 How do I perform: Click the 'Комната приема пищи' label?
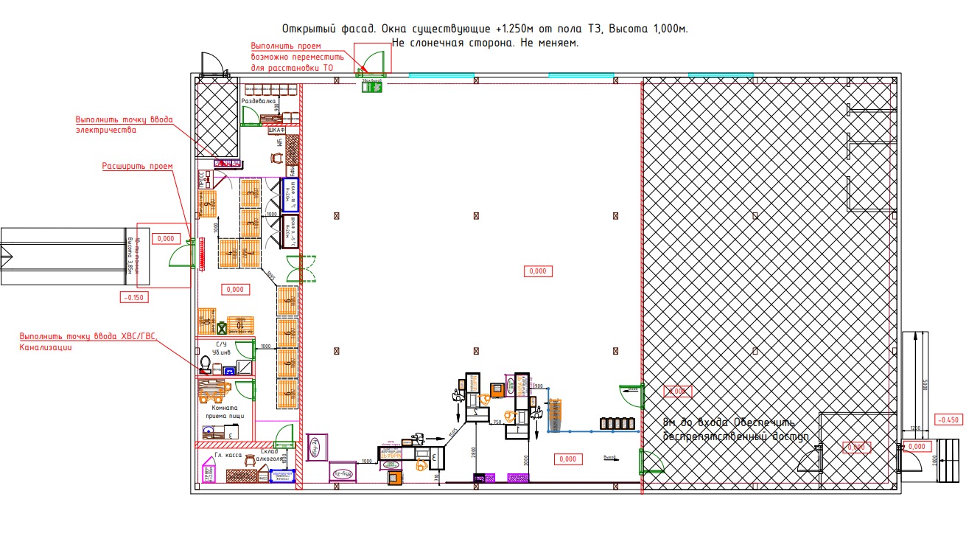(224, 412)
